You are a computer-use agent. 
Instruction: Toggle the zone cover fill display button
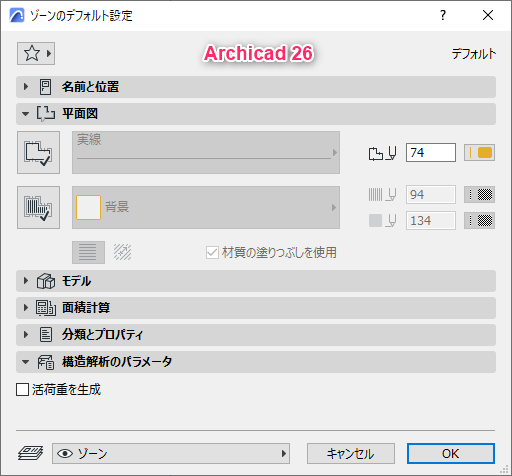click(x=39, y=207)
